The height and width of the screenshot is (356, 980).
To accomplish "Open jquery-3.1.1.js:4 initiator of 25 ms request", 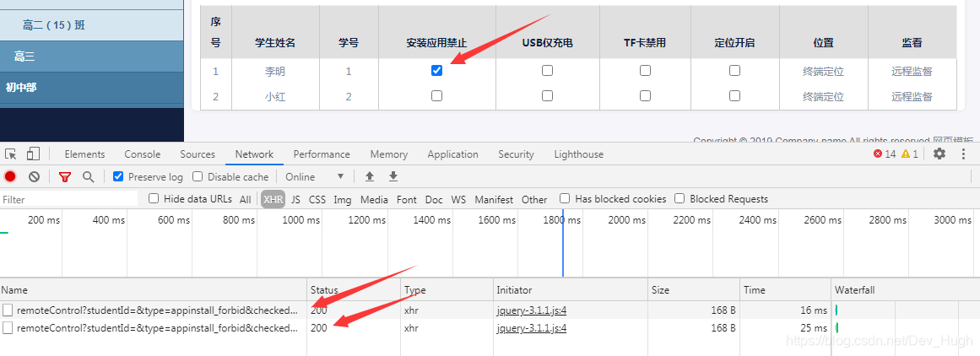I will click(531, 327).
